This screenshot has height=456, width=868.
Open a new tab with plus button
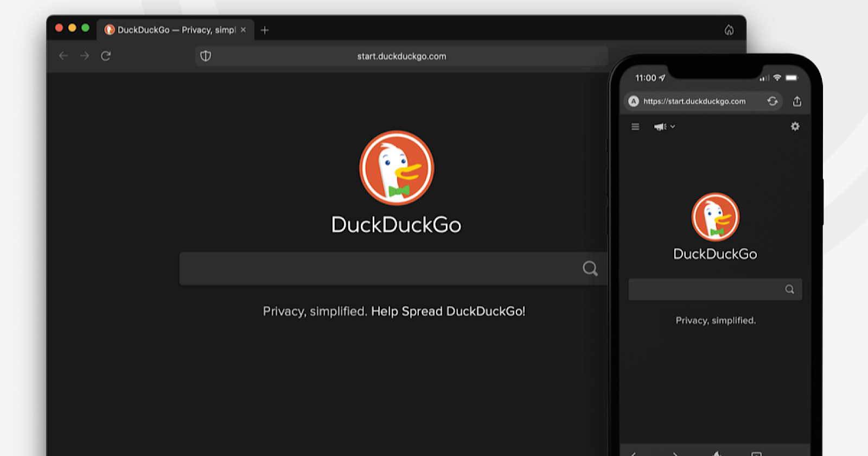tap(265, 30)
